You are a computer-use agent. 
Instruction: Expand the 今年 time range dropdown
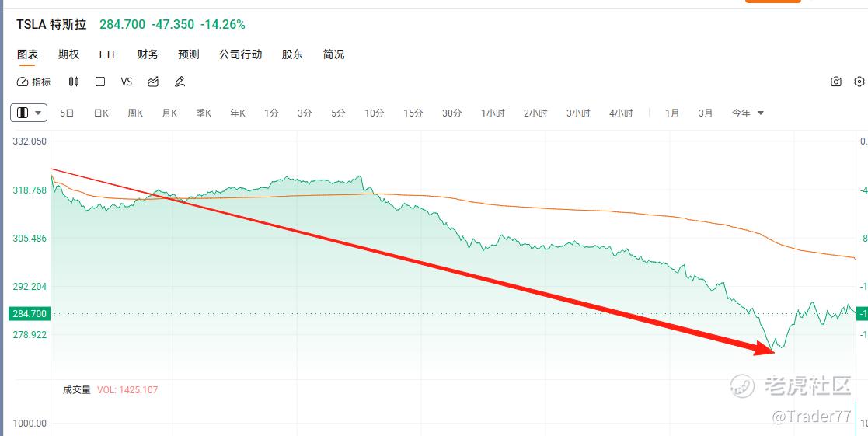pyautogui.click(x=748, y=113)
